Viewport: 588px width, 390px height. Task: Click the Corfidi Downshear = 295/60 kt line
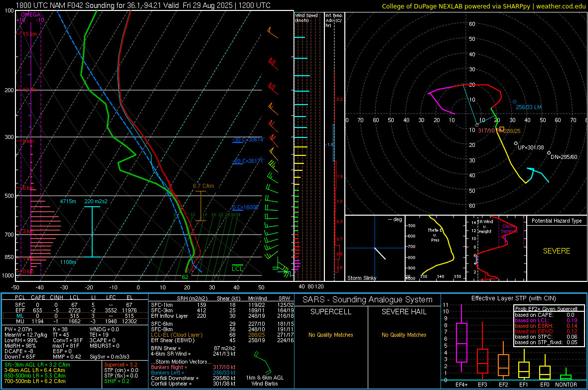pyautogui.click(x=193, y=379)
